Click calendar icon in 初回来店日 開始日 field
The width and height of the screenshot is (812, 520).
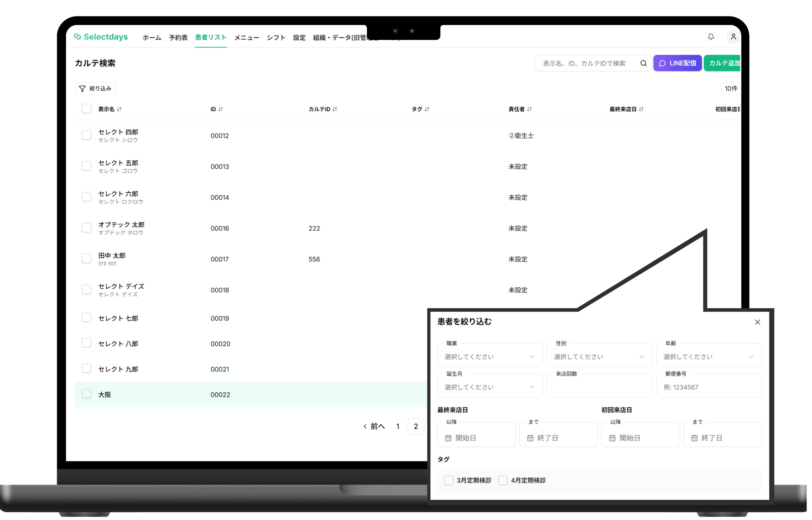pos(612,438)
